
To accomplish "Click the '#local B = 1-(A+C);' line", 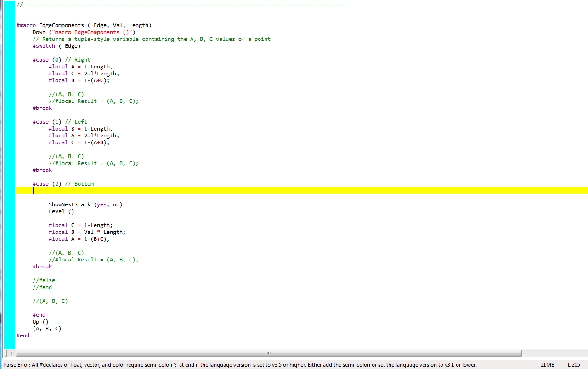I will tap(79, 80).
